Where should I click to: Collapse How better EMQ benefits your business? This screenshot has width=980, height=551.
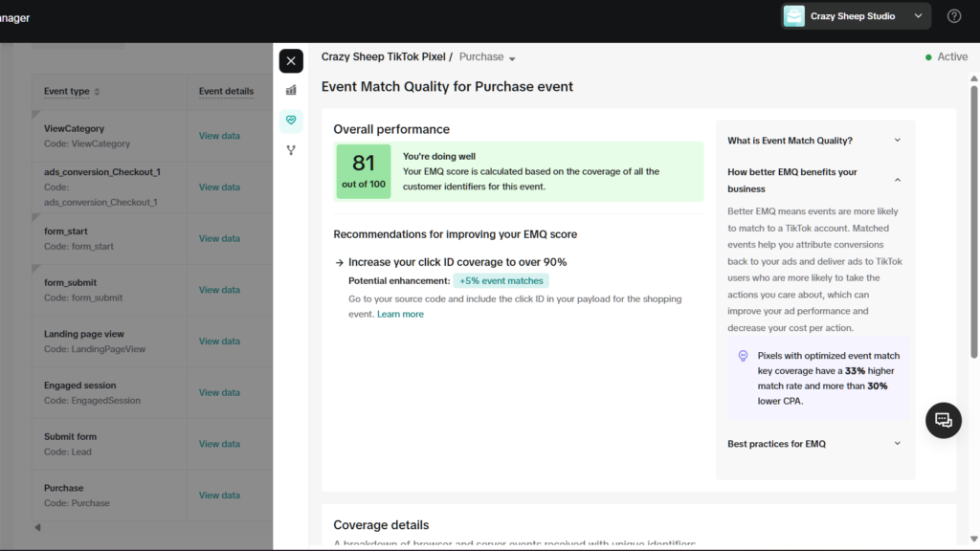[x=897, y=180]
